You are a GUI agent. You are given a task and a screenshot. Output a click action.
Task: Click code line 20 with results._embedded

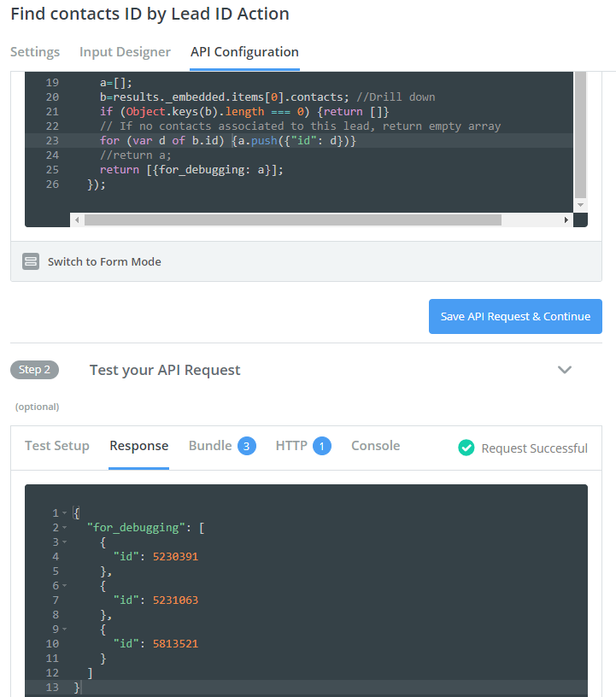267,97
